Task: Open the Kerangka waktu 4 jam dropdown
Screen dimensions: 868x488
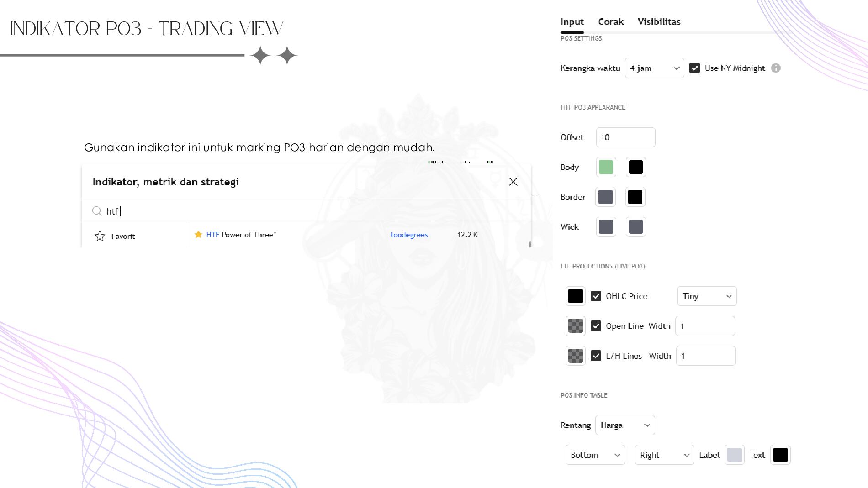Action: pyautogui.click(x=654, y=68)
